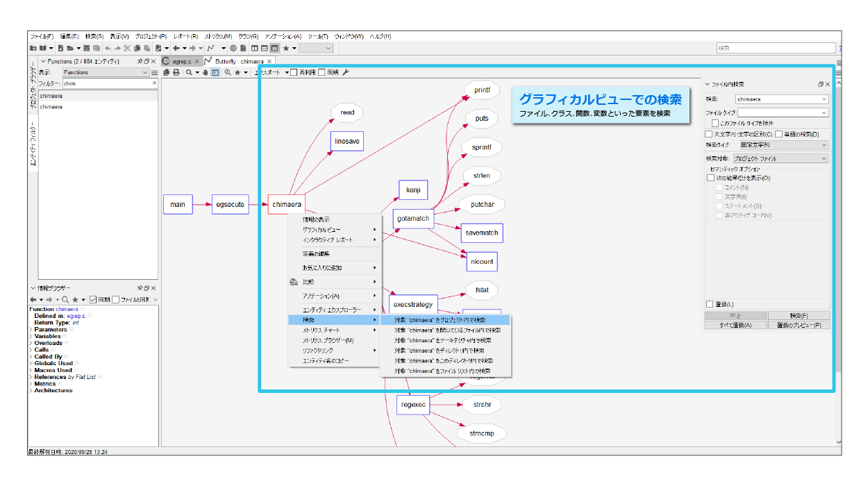Check the 大文字/小文字の区別(C) checkbox
The height and width of the screenshot is (486, 868).
[708, 134]
